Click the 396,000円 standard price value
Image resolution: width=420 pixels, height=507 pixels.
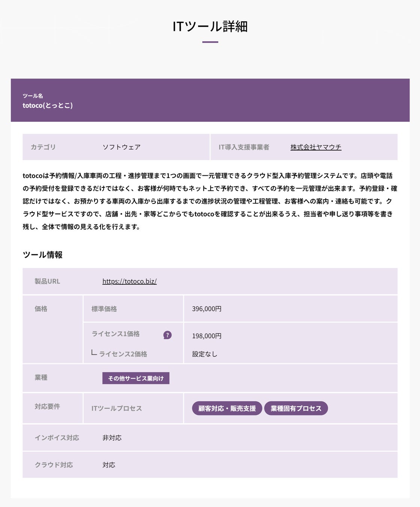click(207, 309)
